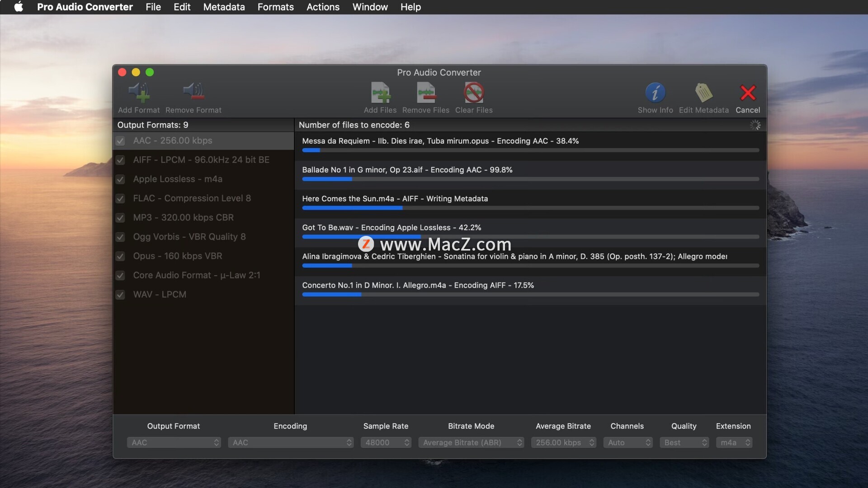Screen dimensions: 868x488
Task: Select the FLAC - Compression Level 8 row
Action: (x=203, y=198)
